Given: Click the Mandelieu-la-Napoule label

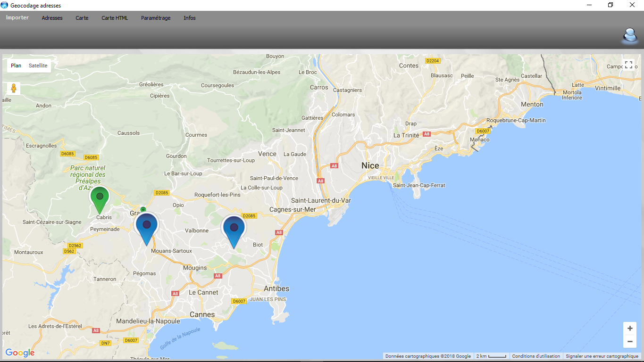Looking at the screenshot, I should [x=148, y=321].
